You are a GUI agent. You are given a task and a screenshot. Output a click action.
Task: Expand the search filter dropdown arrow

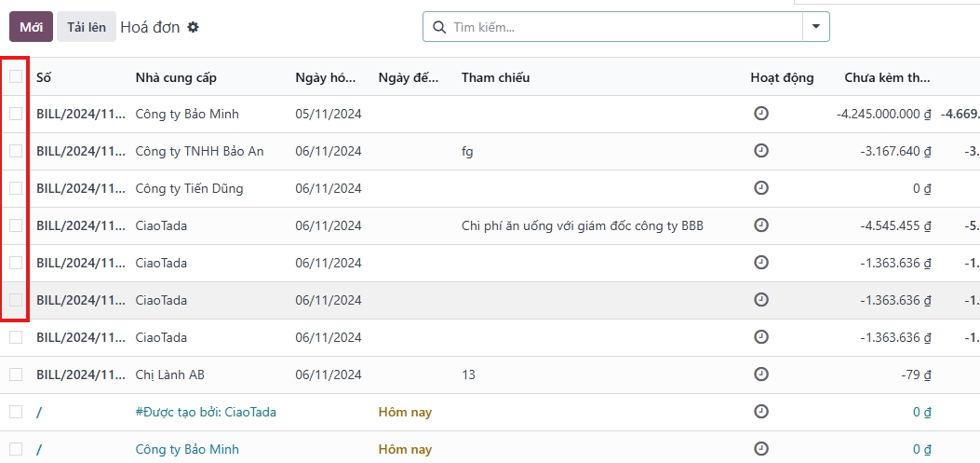click(x=815, y=27)
